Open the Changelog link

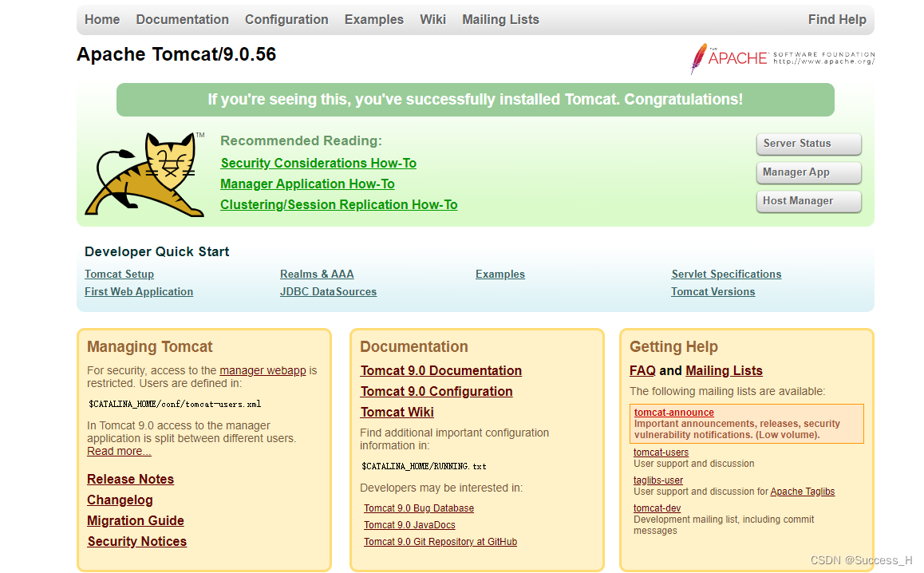pyautogui.click(x=120, y=500)
